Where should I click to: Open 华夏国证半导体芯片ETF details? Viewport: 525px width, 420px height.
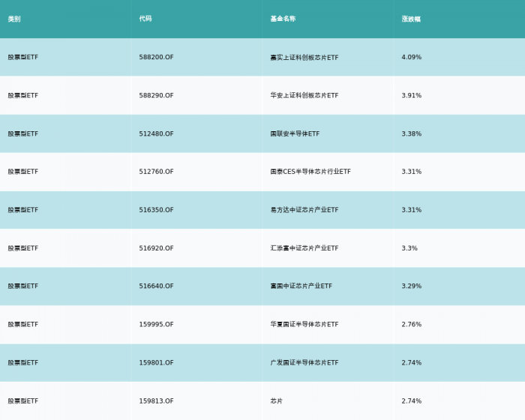[x=304, y=325]
